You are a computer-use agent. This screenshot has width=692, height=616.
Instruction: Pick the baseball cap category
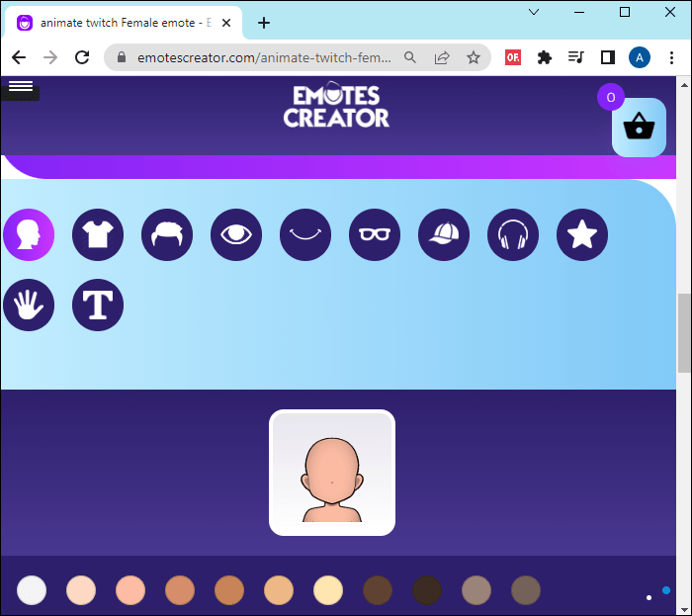[444, 234]
